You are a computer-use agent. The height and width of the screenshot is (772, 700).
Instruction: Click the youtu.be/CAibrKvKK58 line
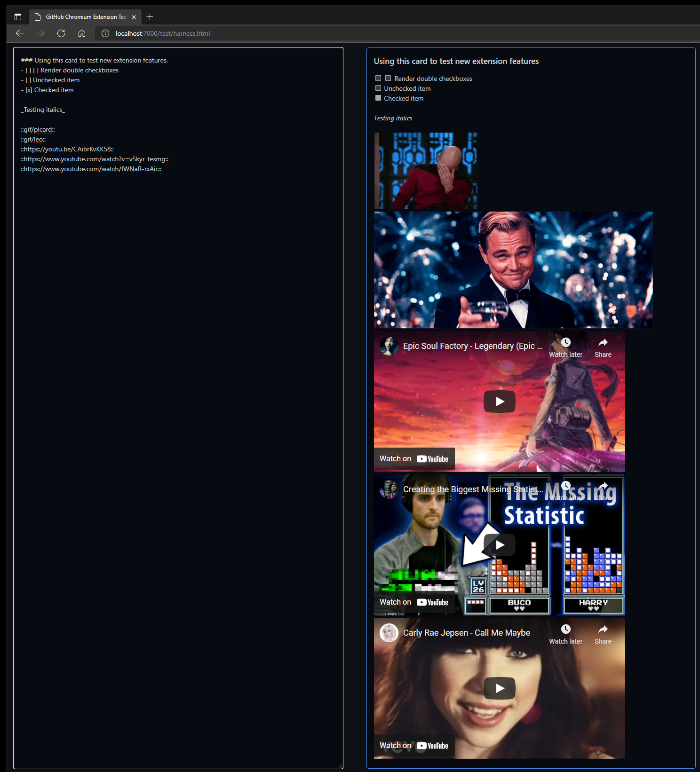tap(67, 149)
